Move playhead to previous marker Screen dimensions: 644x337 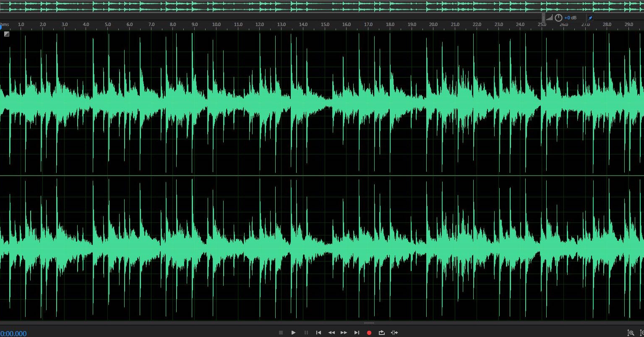tap(318, 333)
